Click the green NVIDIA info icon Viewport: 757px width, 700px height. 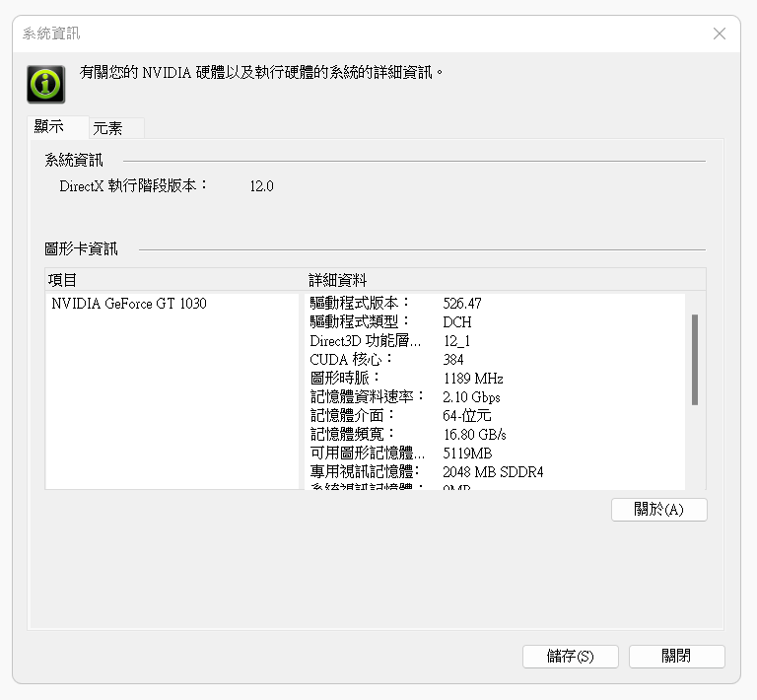click(x=46, y=85)
